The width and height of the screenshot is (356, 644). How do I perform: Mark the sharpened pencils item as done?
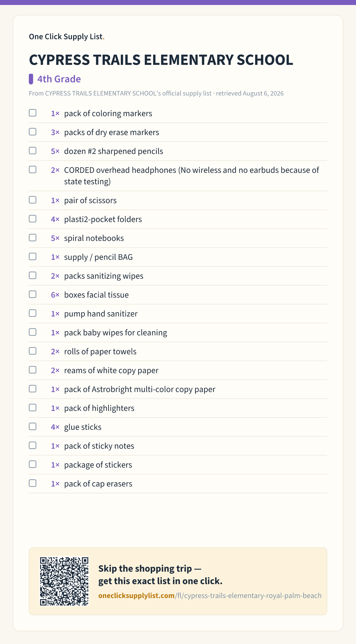coord(33,151)
